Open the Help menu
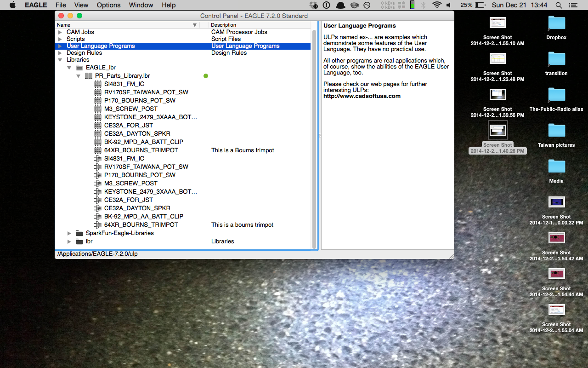The height and width of the screenshot is (368, 588). coord(169,5)
